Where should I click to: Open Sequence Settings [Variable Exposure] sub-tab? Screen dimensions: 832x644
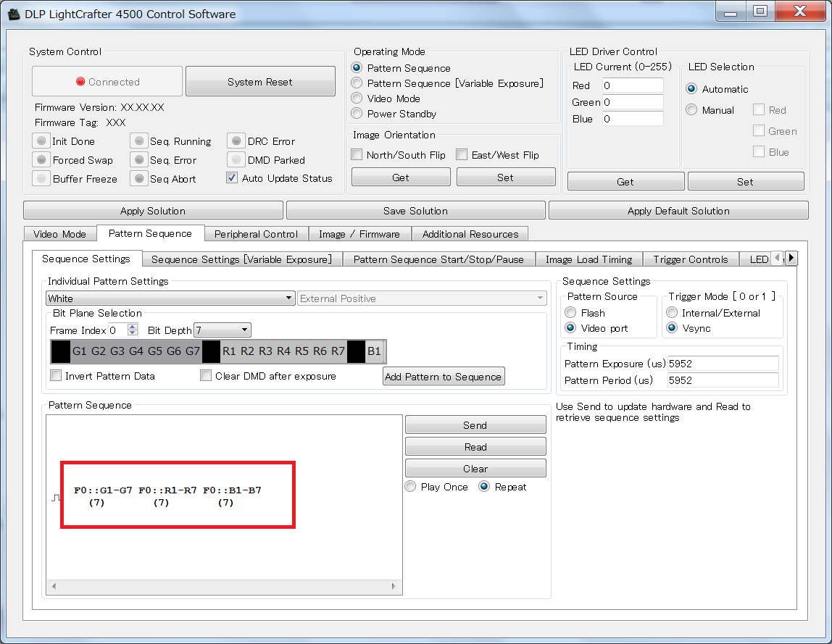coord(241,259)
